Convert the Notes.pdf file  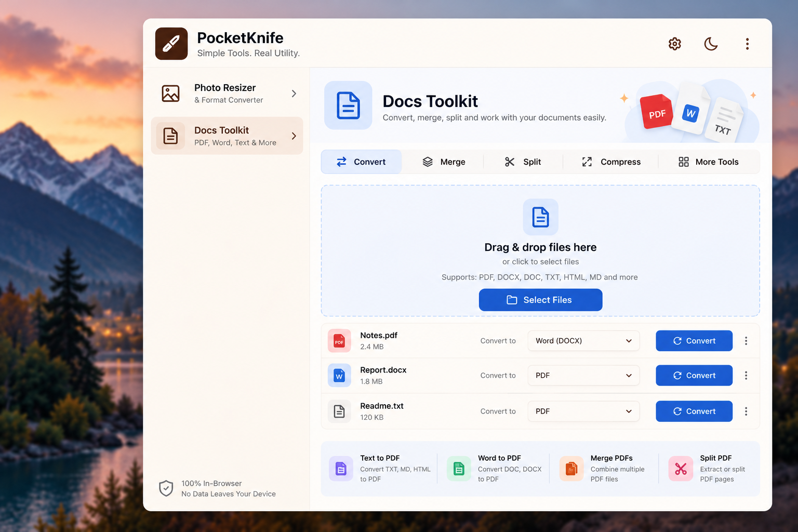click(x=694, y=341)
